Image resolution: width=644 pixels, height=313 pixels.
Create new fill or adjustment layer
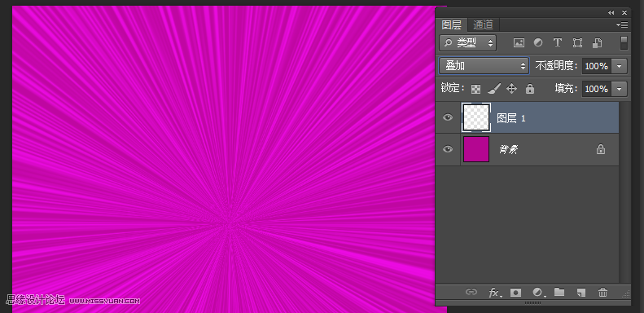[x=538, y=293]
